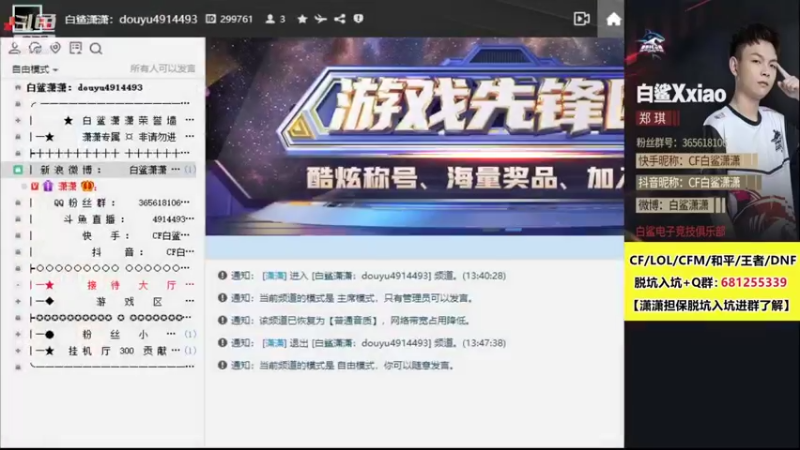Click the root channel name 白鲨潇潇: douyu4914493
This screenshot has height=450, width=800.
85,88
